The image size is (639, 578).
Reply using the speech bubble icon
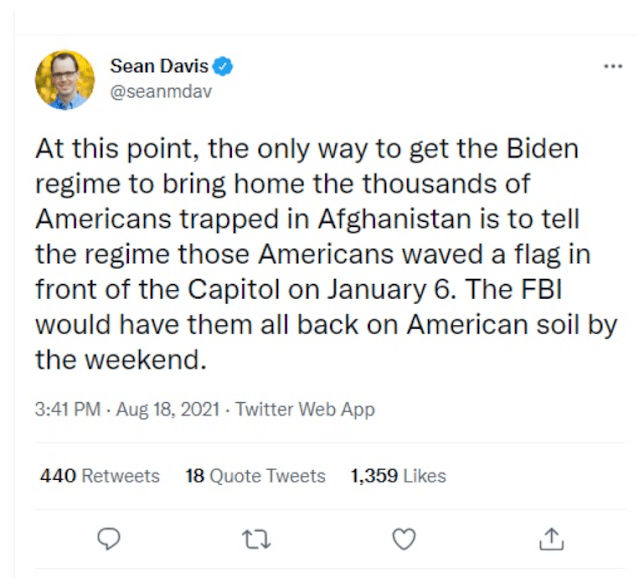coord(111,539)
